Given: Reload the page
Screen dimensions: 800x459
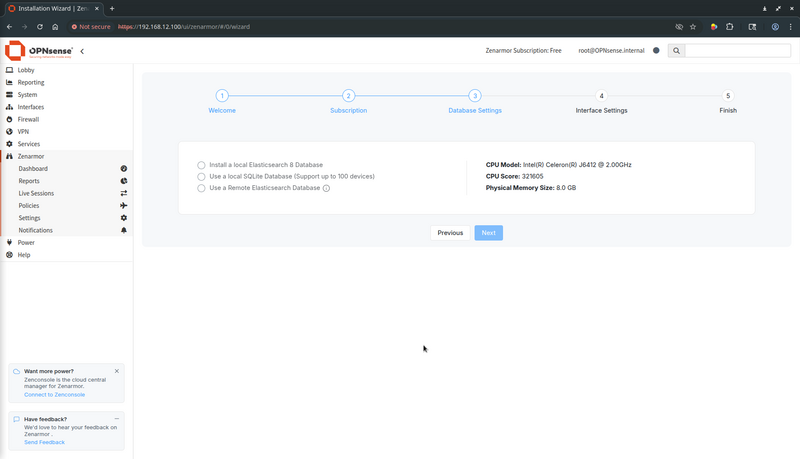Looking at the screenshot, I should 39,27.
